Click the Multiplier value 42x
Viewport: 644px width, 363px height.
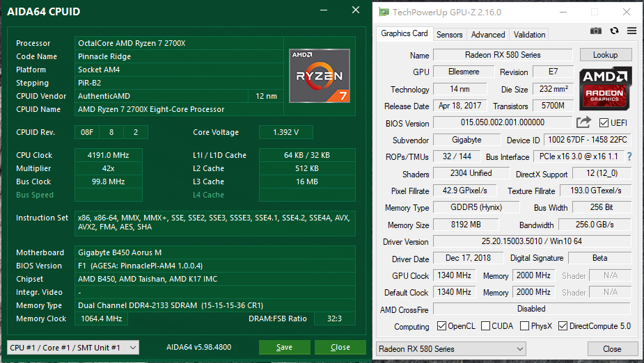[x=109, y=168]
